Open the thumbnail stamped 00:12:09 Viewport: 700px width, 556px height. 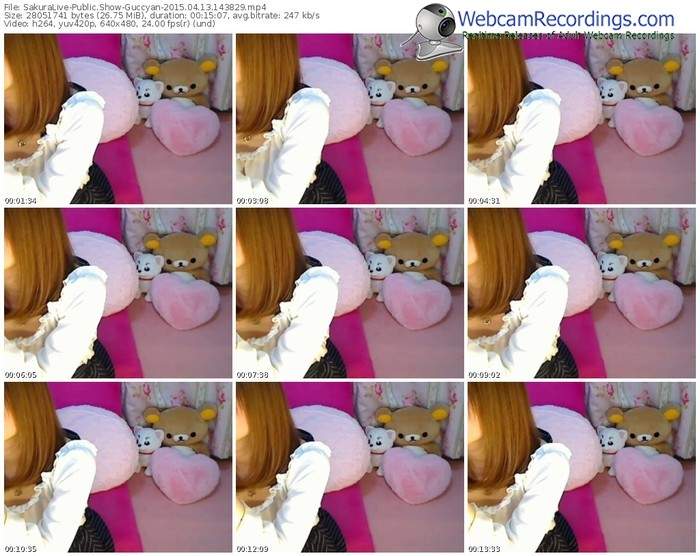coord(348,466)
